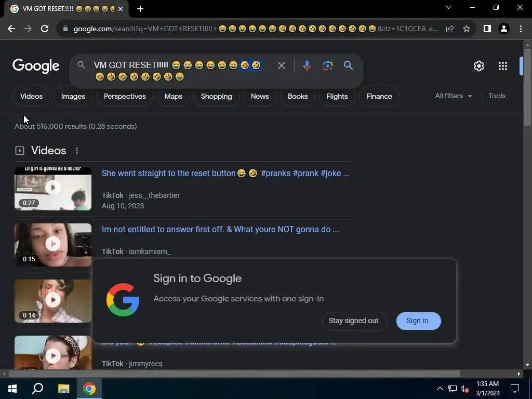Open the Windows notification center

(x=515, y=389)
